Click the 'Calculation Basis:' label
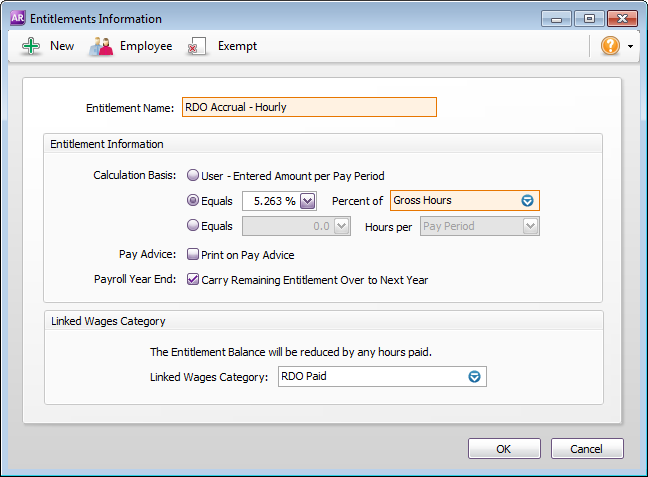This screenshot has width=648, height=477. coord(135,175)
